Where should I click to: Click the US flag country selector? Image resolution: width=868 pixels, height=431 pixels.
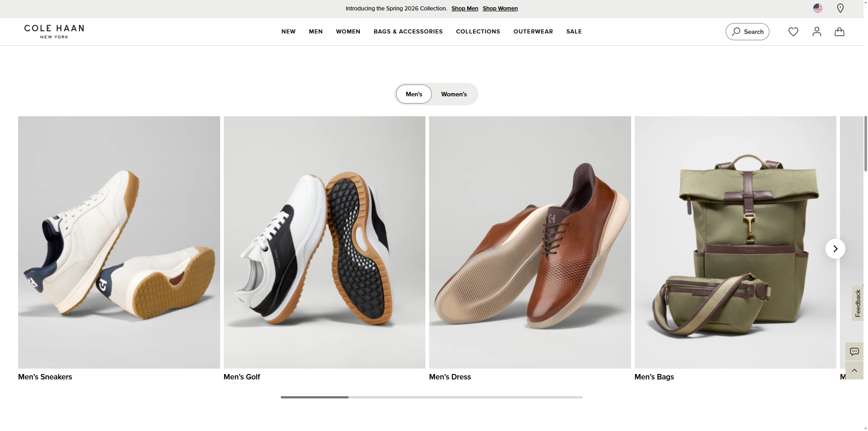[x=817, y=8]
